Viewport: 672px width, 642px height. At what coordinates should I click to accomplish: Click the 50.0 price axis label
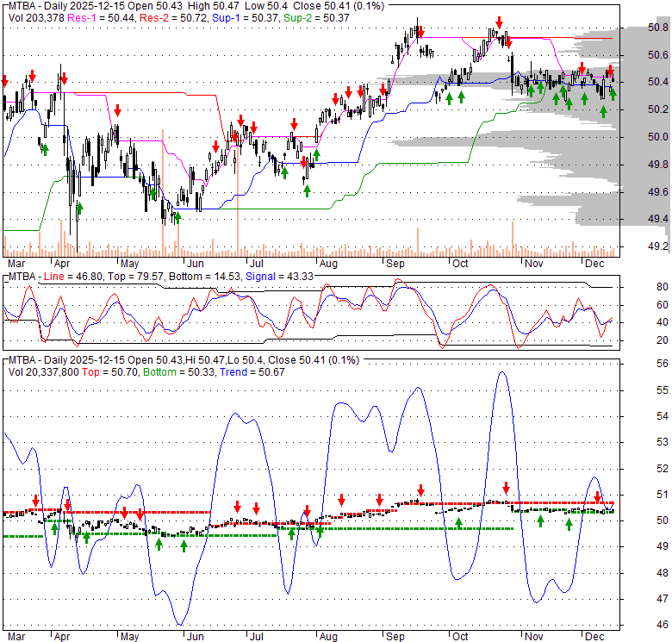coord(658,137)
